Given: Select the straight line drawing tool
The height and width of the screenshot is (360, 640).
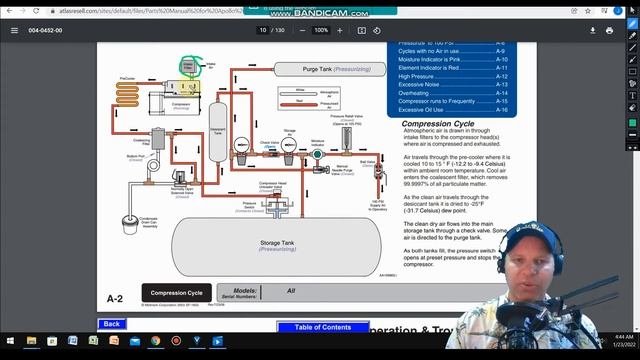Looking at the screenshot, I should click(x=633, y=48).
